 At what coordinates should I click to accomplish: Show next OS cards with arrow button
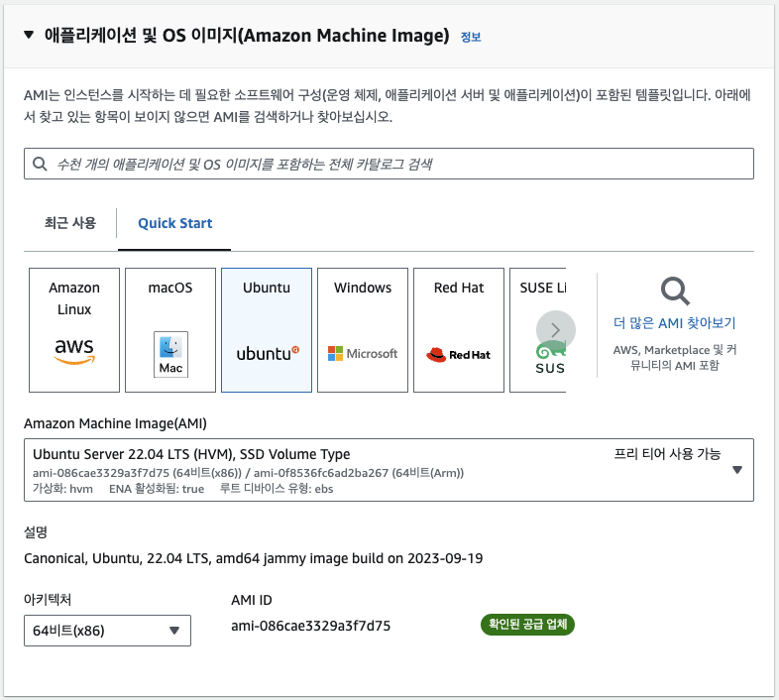556,330
